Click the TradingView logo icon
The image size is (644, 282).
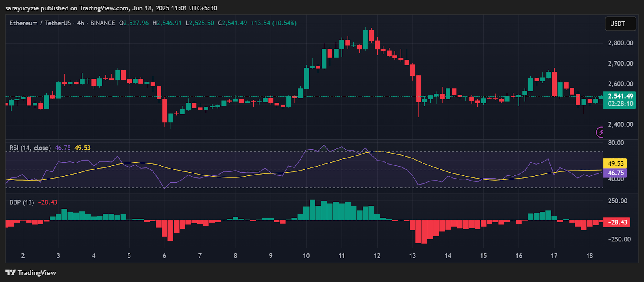[x=10, y=273]
